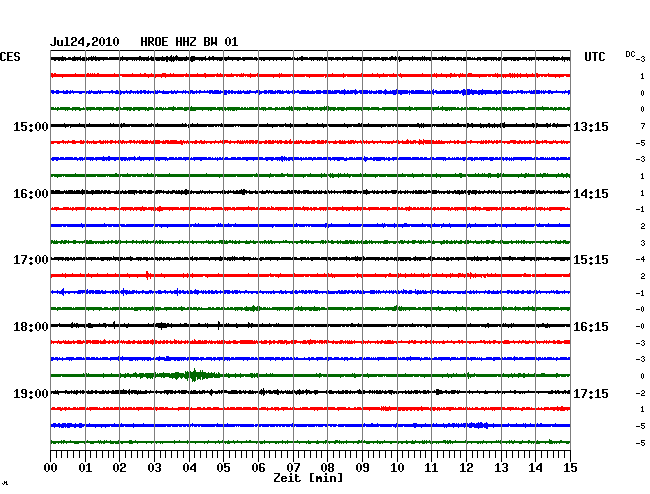
Task: Select minute 13 on the time axis
Action: click(501, 468)
